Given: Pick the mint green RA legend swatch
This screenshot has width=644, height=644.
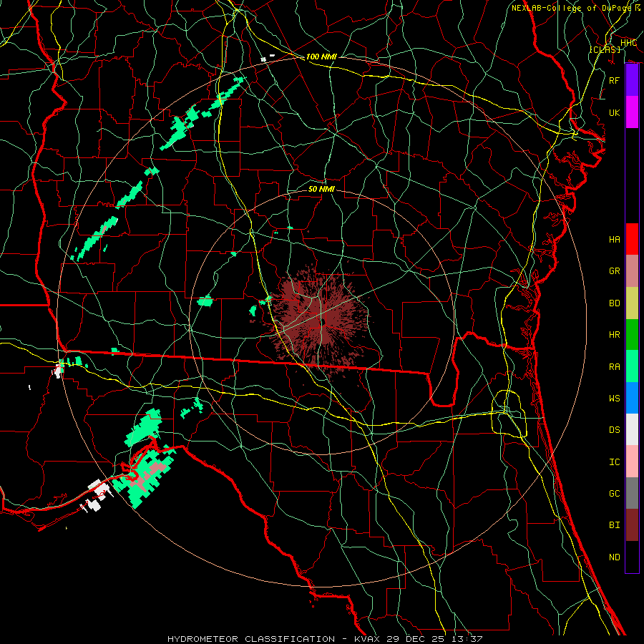Looking at the screenshot, I should click(632, 366).
